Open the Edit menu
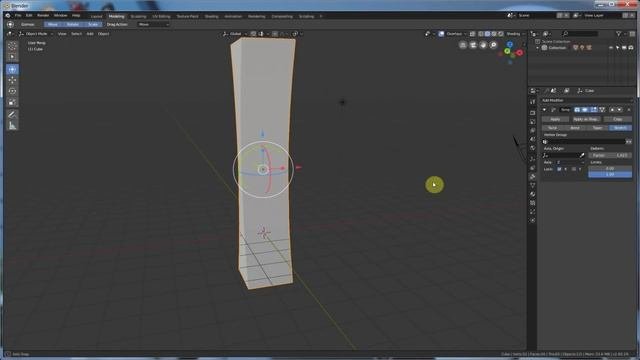 [x=29, y=16]
